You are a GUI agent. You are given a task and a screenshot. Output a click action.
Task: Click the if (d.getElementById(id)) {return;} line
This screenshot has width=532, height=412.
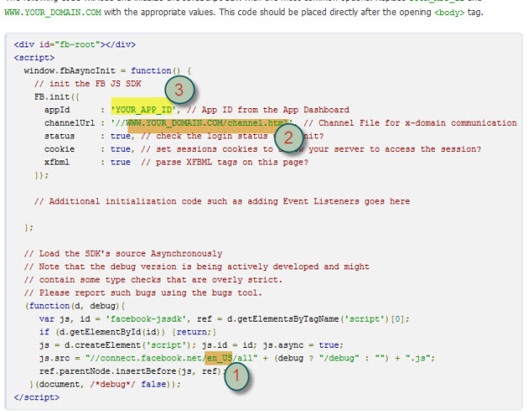tap(128, 332)
